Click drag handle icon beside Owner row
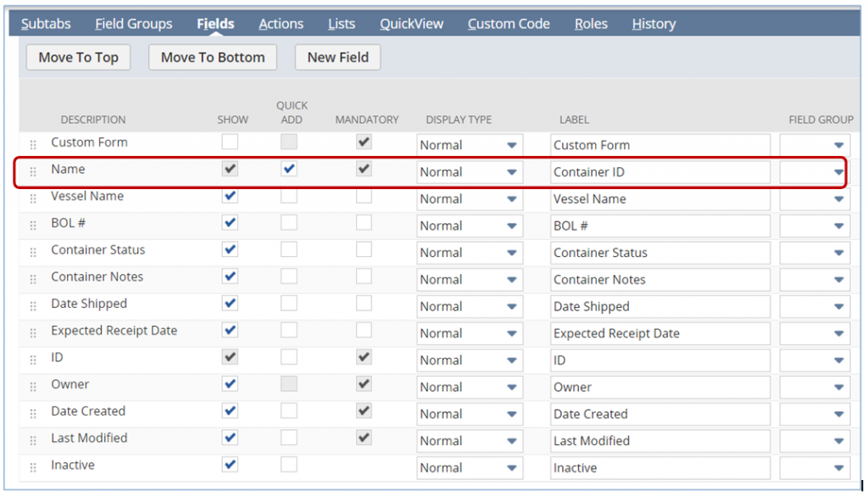Image resolution: width=868 pixels, height=497 pixels. tap(34, 387)
